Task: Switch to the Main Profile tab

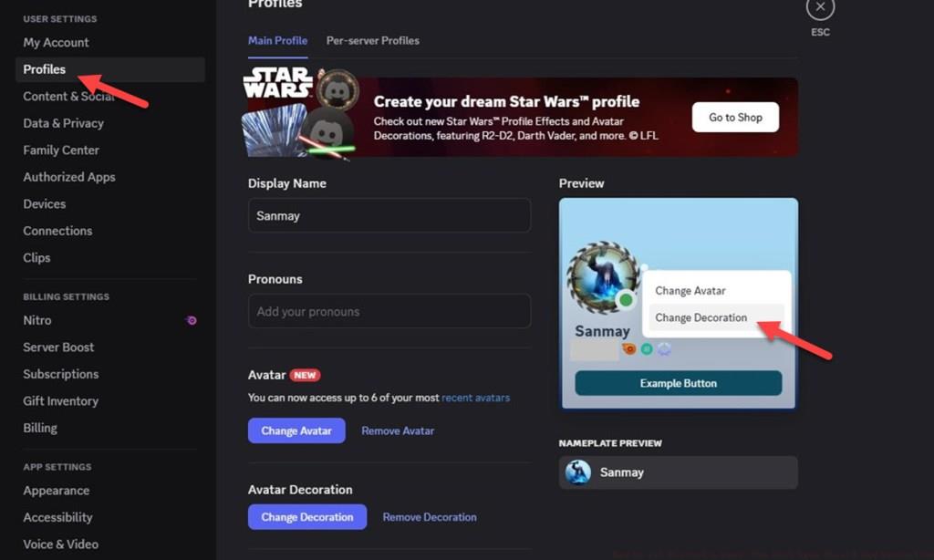Action: tap(277, 40)
